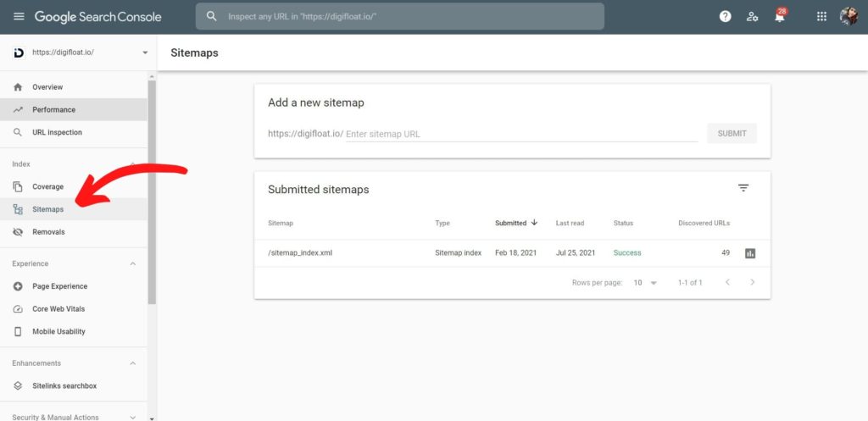The image size is (868, 421).
Task: Open the account profile avatar
Action: pos(849,17)
